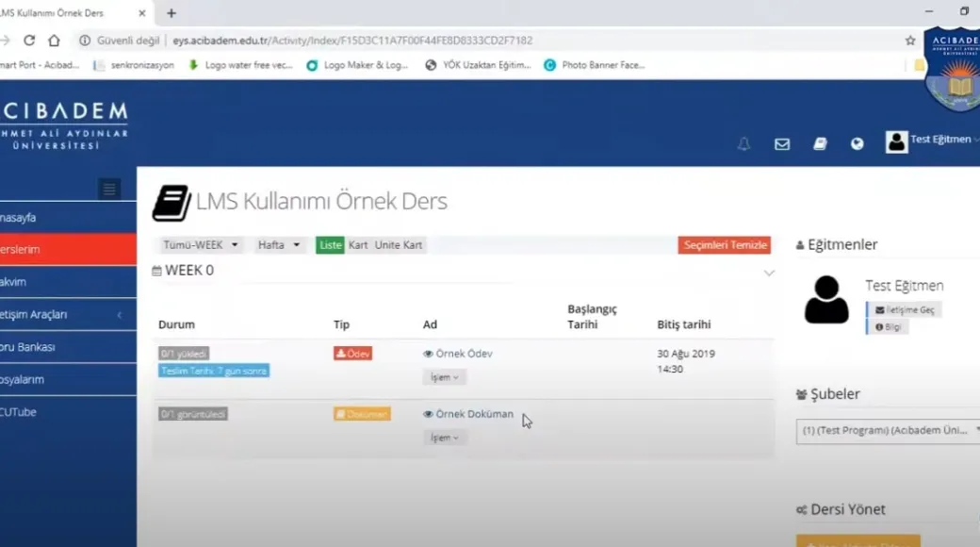Open the notifications bell icon

tap(743, 144)
